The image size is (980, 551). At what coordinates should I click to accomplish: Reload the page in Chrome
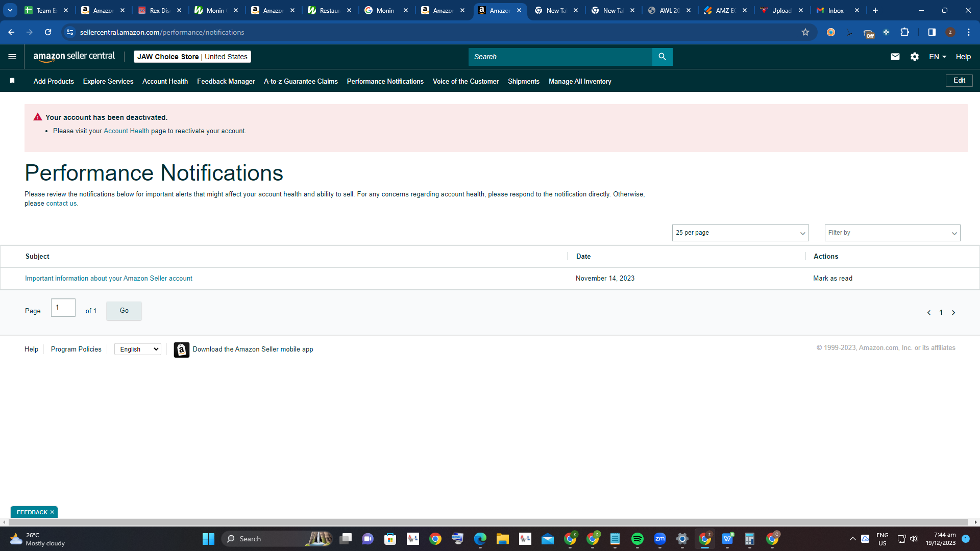(x=48, y=32)
